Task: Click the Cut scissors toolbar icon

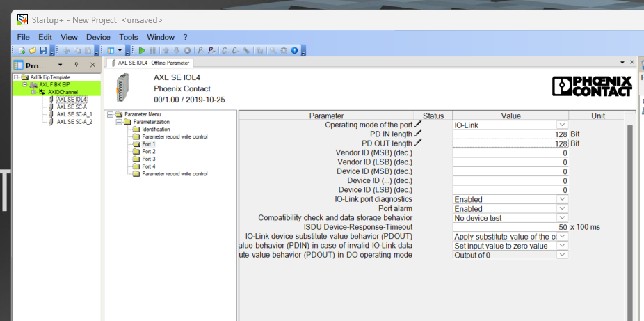Action: (x=66, y=51)
